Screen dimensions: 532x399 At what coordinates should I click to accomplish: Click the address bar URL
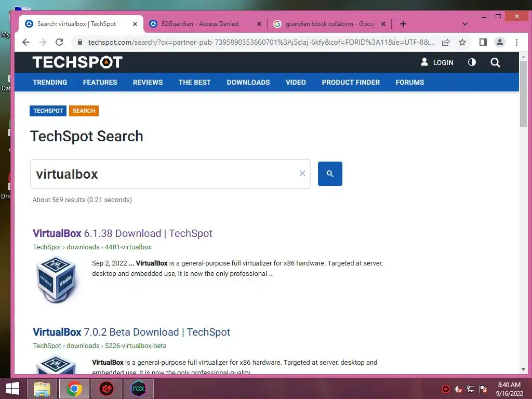261,42
